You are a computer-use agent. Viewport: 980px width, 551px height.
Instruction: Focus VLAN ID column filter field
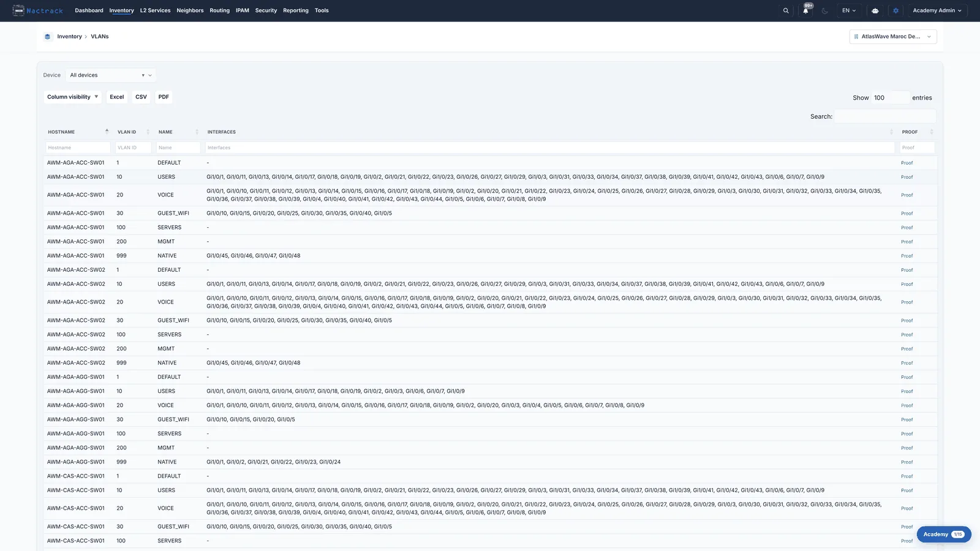(x=133, y=148)
